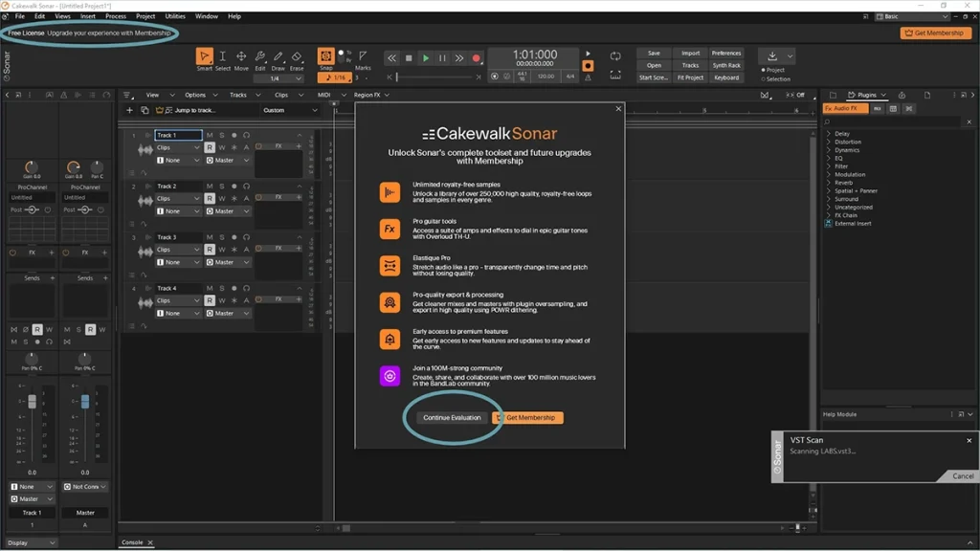The height and width of the screenshot is (551, 980).
Task: Solo Track 2
Action: coord(220,186)
